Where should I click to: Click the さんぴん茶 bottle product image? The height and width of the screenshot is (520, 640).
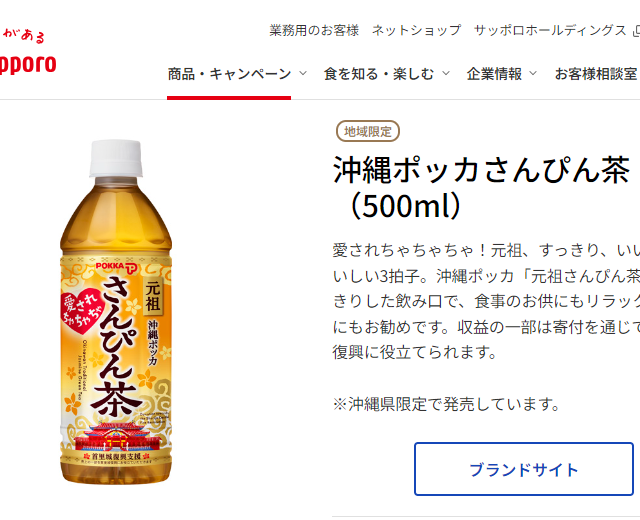(x=116, y=311)
